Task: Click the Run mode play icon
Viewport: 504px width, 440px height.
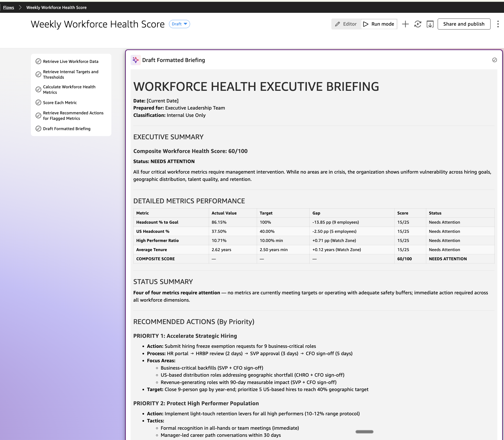Action: 366,24
